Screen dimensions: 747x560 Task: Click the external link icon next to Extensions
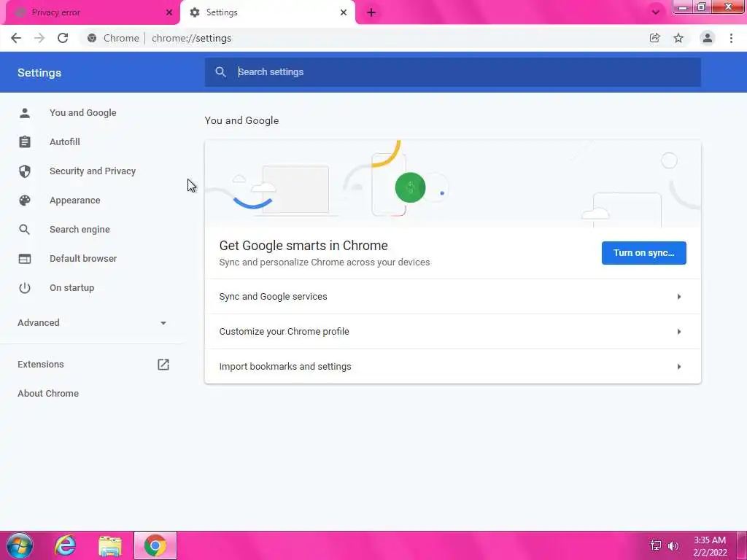coord(163,365)
